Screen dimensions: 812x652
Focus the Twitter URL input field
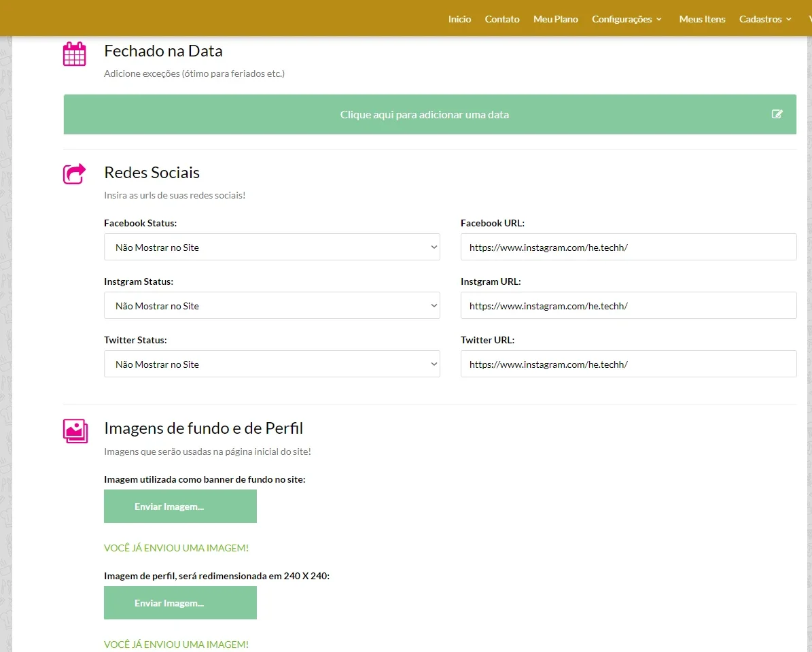[x=629, y=364]
